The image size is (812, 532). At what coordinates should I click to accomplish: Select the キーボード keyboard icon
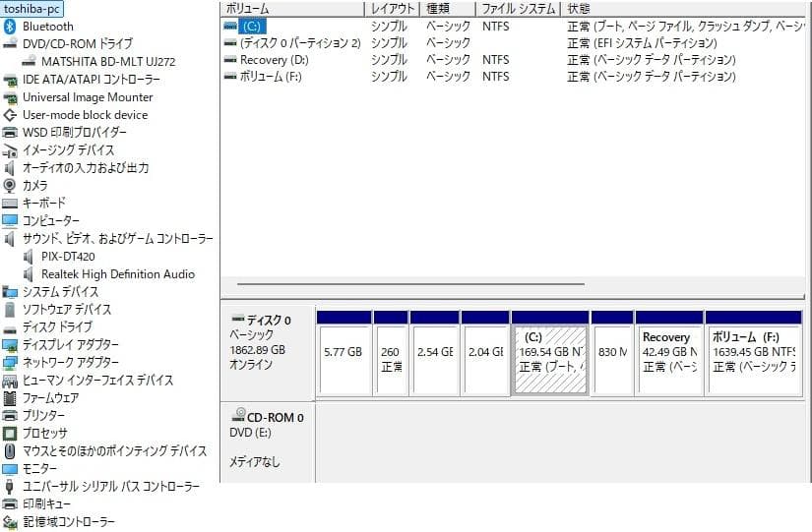point(9,204)
